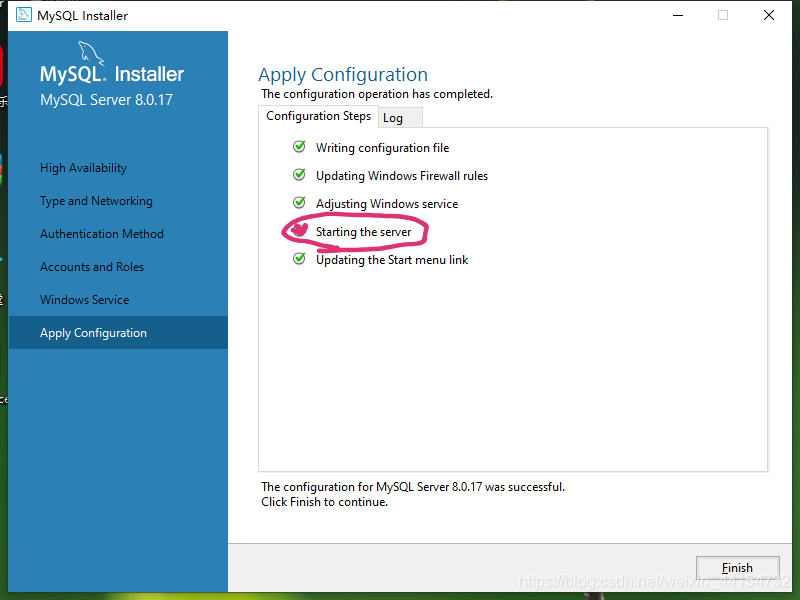Viewport: 800px width, 600px height.
Task: Click 'Adjusting Windows service' step text
Action: [x=387, y=204]
